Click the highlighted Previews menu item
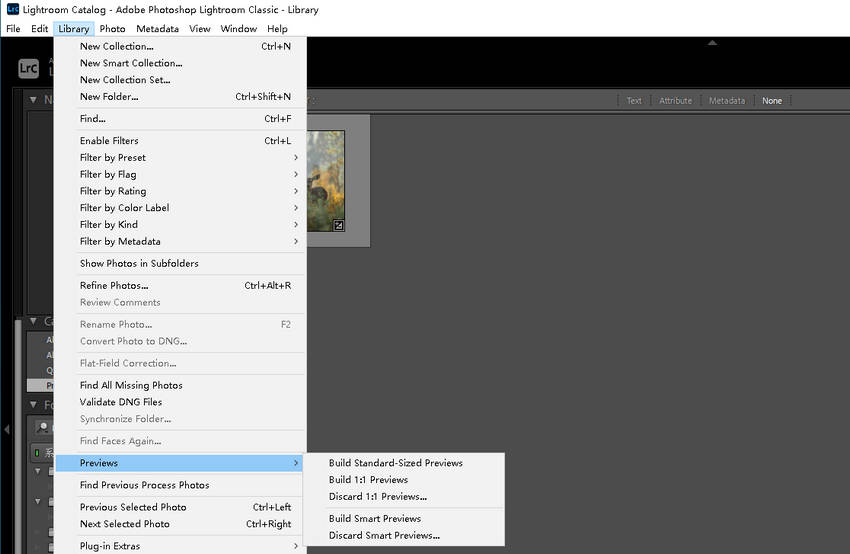Screen dimensions: 850x554 point(181,463)
